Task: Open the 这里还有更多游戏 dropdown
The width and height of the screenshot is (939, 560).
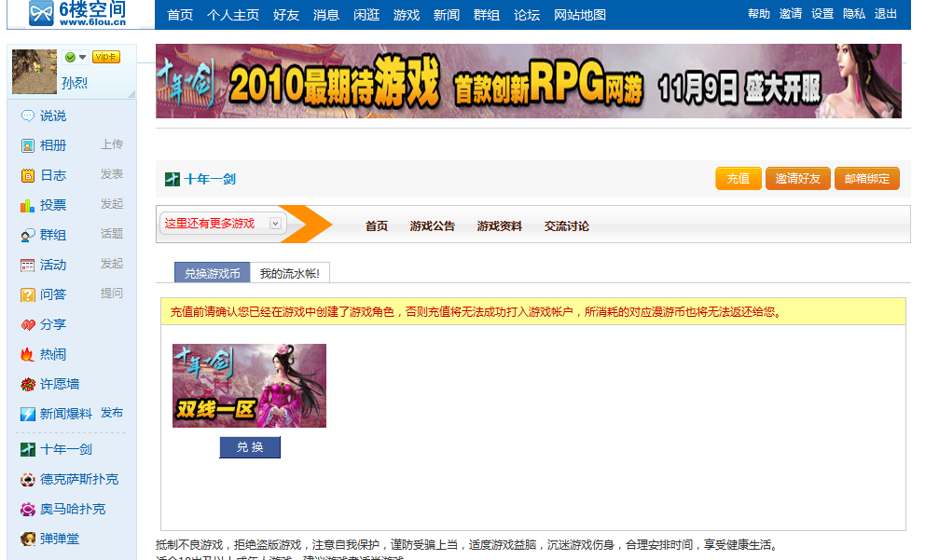Action: (275, 224)
